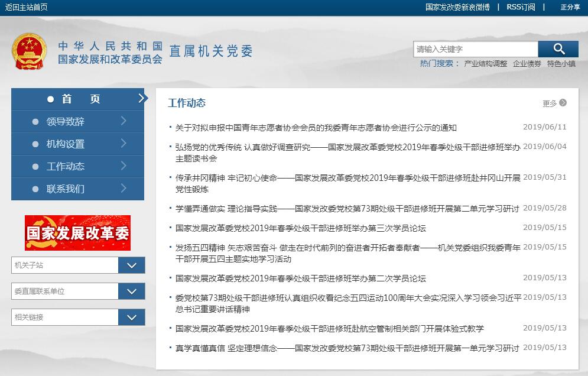
Task: Open the 国家发展改革委 red banner
Action: click(x=77, y=233)
